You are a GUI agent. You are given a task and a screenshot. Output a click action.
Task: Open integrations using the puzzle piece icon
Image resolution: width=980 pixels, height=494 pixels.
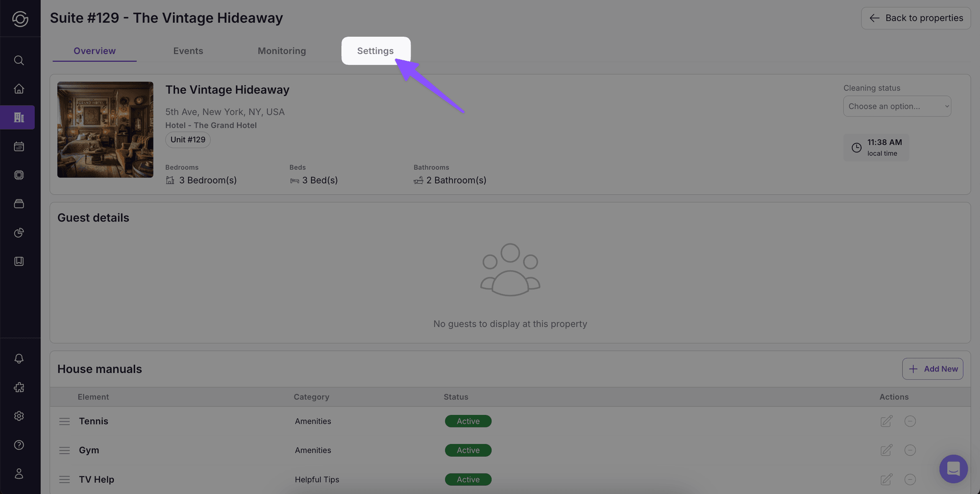(19, 387)
